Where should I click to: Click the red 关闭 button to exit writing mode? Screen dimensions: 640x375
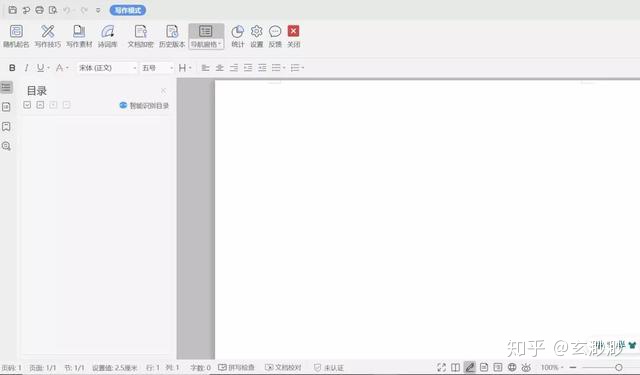tap(293, 36)
